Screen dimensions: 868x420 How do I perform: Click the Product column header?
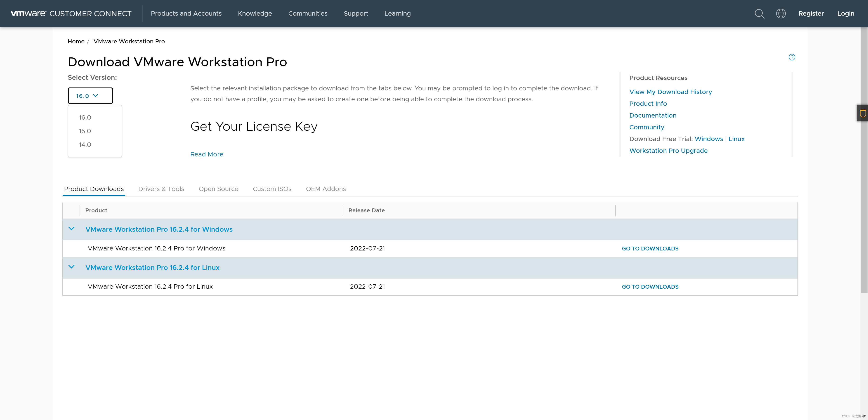(x=96, y=210)
